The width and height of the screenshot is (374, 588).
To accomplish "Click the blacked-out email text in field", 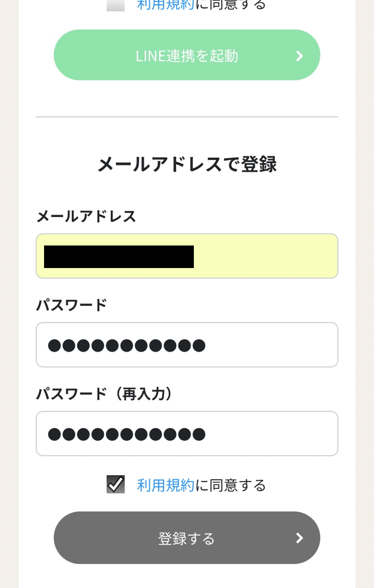I will coord(119,257).
